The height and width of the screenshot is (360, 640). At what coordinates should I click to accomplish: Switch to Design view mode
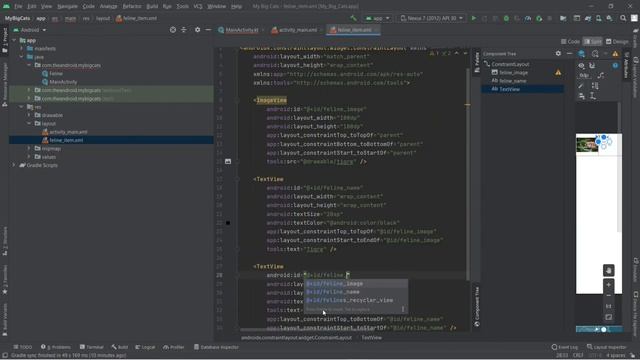click(x=617, y=42)
